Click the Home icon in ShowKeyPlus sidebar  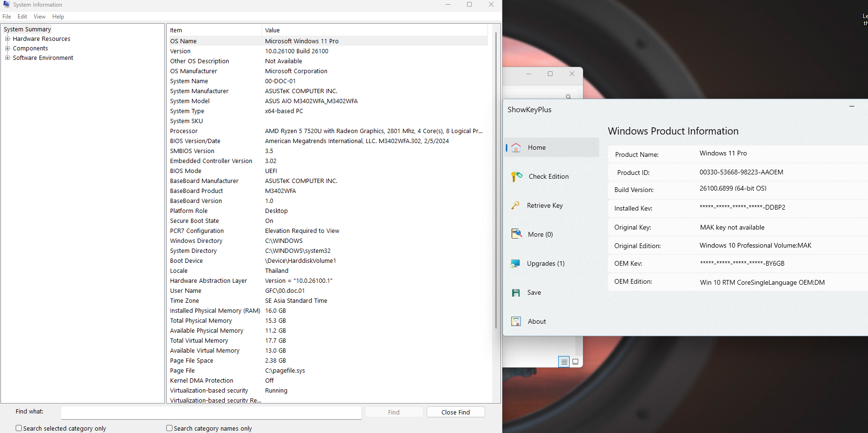tap(516, 147)
